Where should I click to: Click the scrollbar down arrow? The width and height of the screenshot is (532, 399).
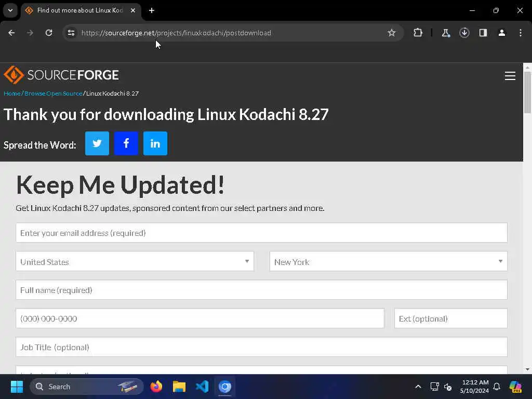(527, 369)
